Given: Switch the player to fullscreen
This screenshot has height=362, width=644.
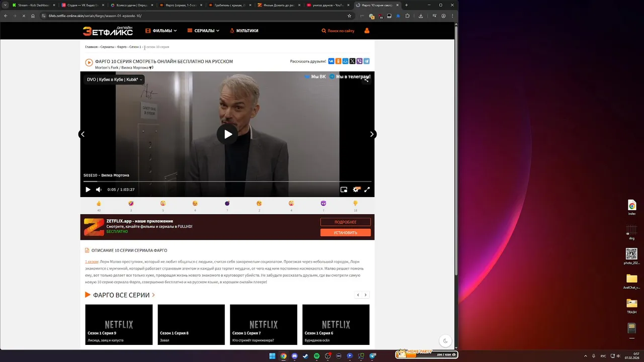Looking at the screenshot, I should [367, 190].
